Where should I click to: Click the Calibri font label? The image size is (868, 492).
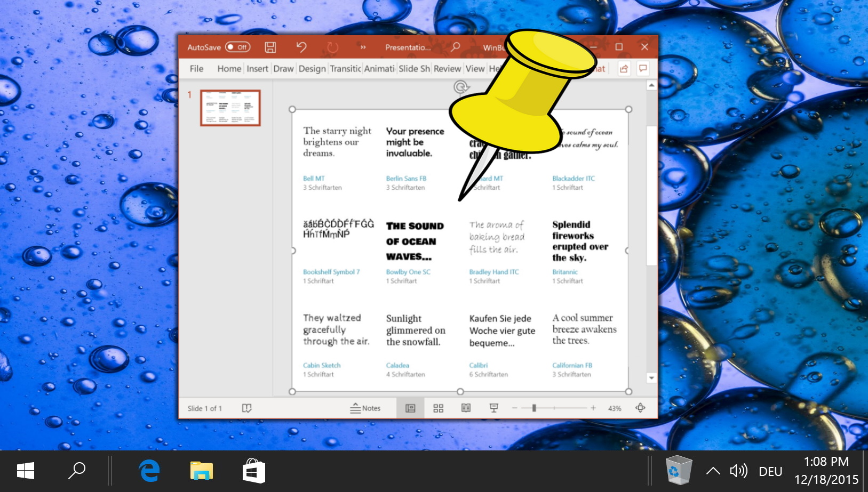479,365
